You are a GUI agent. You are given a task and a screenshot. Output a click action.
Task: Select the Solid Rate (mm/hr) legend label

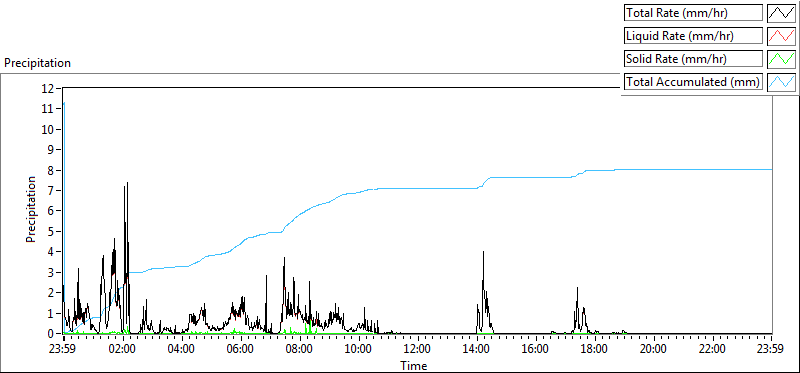pyautogui.click(x=693, y=59)
